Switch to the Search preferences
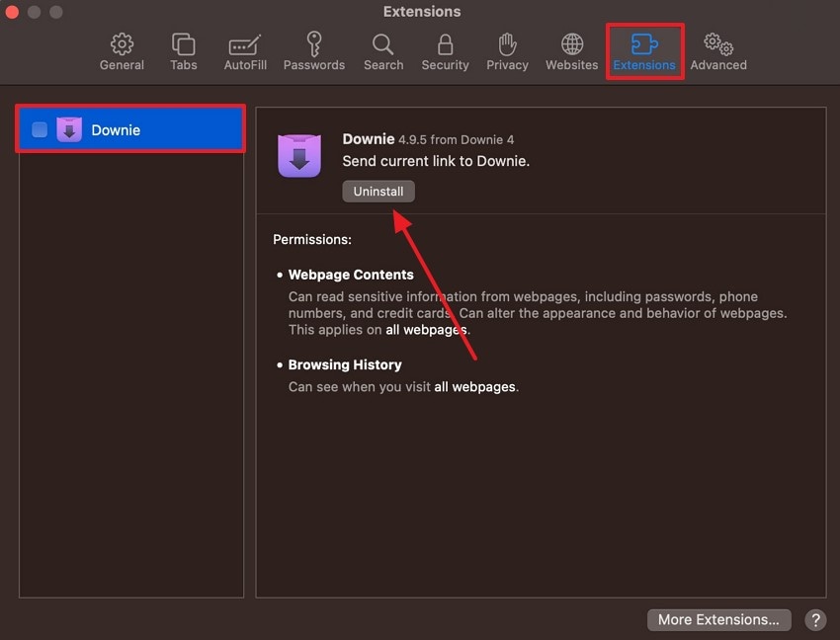840x640 pixels. (x=383, y=51)
